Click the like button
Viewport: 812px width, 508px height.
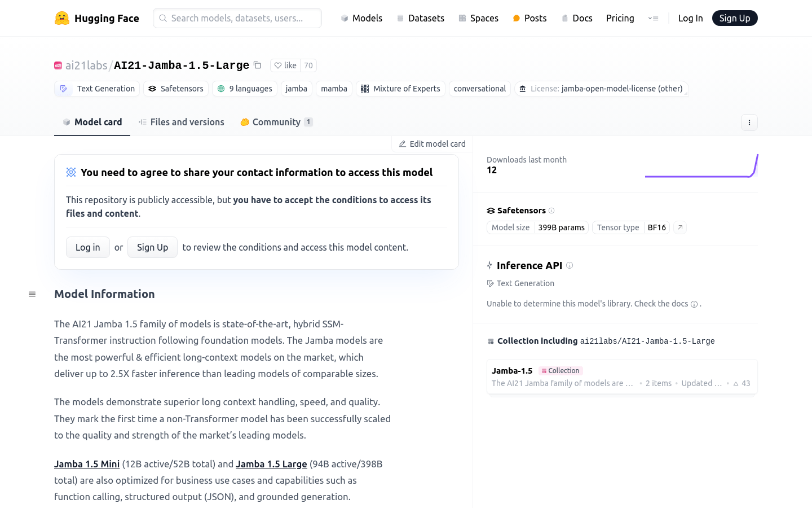285,65
